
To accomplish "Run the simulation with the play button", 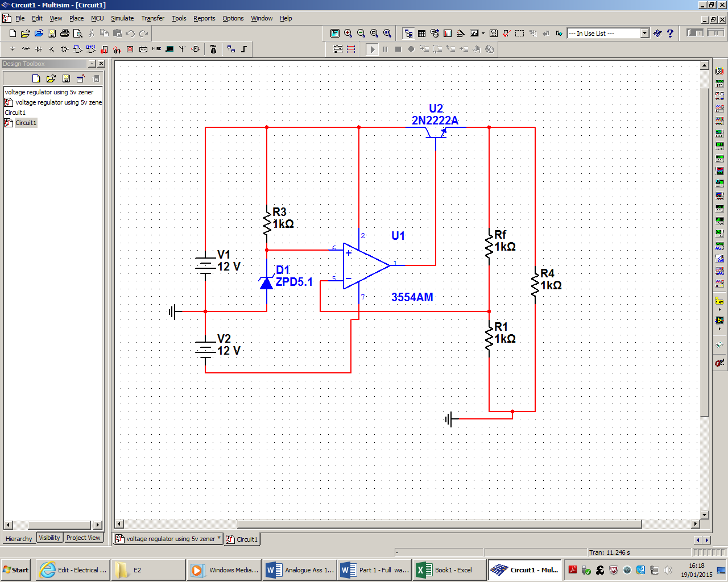I will pos(372,49).
